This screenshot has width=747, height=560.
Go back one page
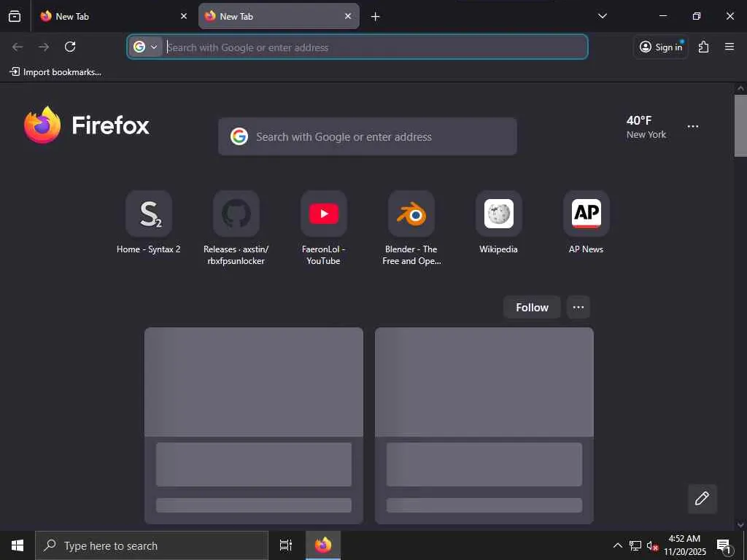(18, 47)
